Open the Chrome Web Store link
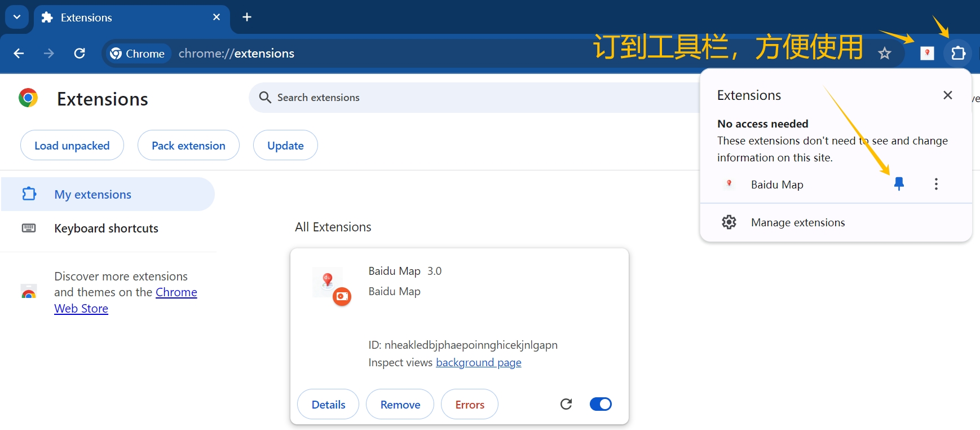The image size is (980, 430). click(126, 300)
